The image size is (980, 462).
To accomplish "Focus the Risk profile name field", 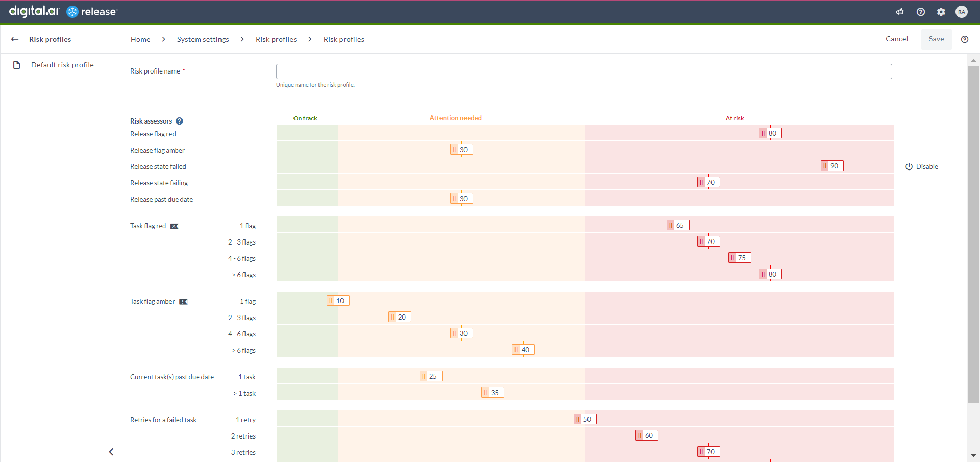I will click(x=584, y=71).
